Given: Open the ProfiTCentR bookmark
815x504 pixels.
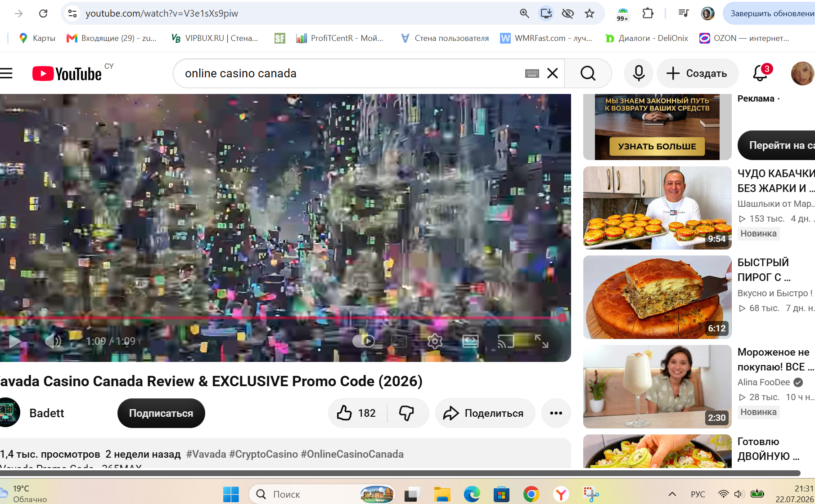Looking at the screenshot, I should point(340,38).
